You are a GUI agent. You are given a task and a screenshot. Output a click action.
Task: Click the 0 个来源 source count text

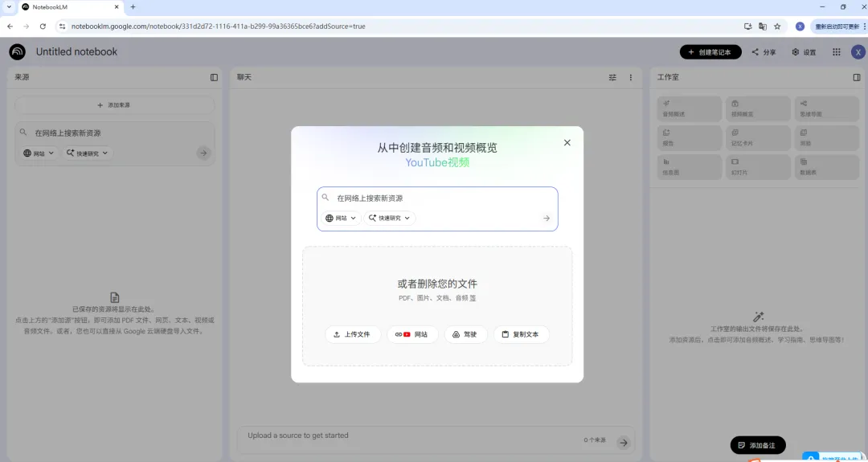pyautogui.click(x=595, y=440)
